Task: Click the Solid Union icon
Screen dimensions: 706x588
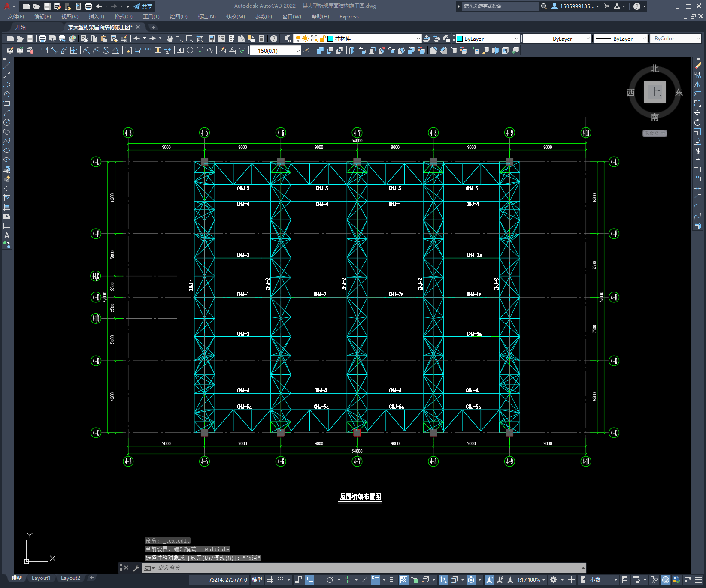Action: (320, 50)
